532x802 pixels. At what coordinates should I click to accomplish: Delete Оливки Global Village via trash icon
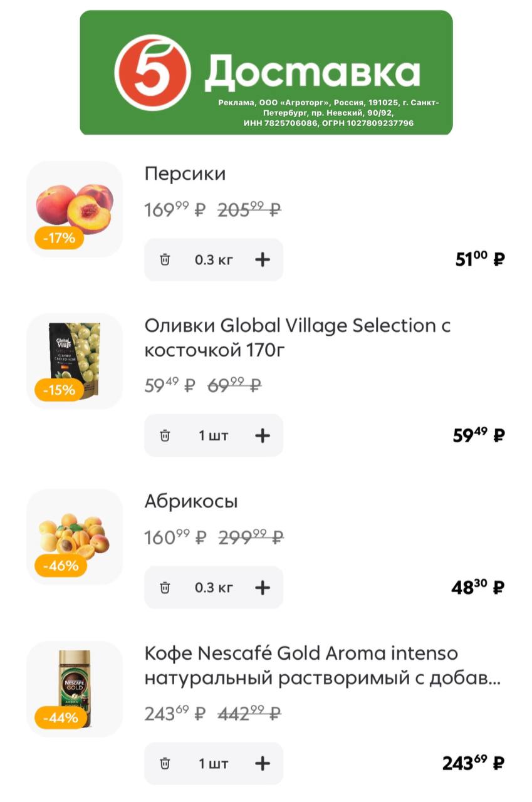tap(165, 435)
